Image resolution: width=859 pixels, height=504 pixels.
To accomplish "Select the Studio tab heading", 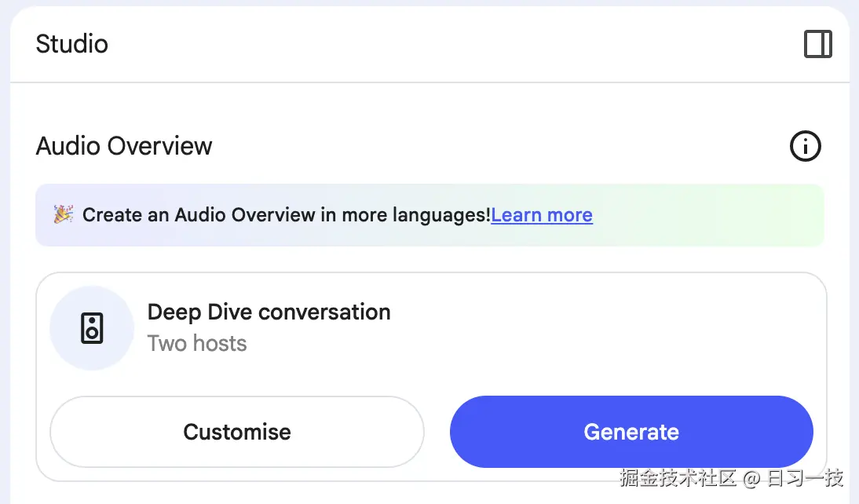I will pos(71,45).
